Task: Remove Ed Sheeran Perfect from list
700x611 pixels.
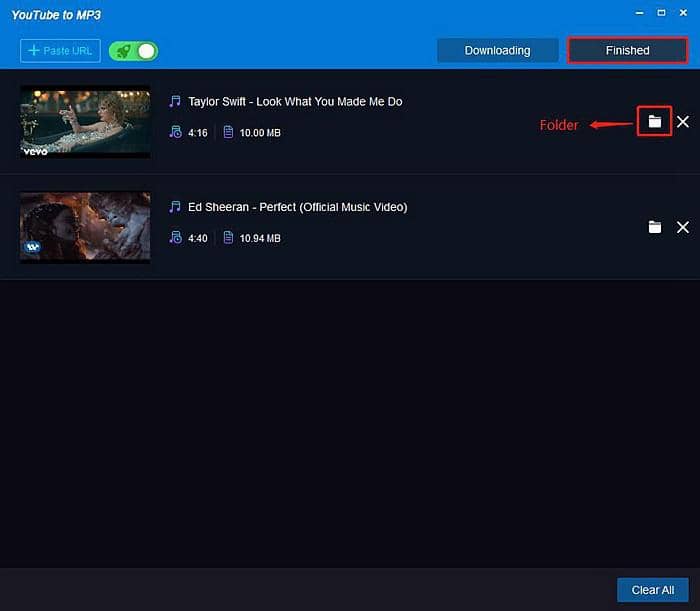Action: 683,228
